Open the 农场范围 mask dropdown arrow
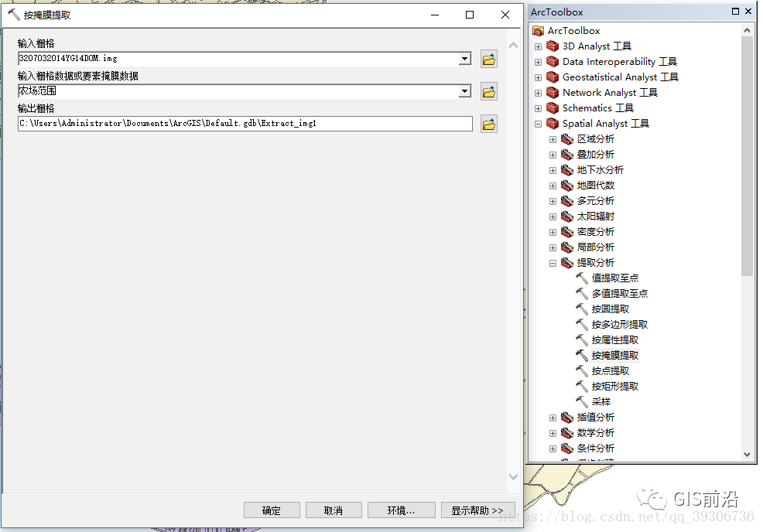This screenshot has width=763, height=532. [465, 91]
